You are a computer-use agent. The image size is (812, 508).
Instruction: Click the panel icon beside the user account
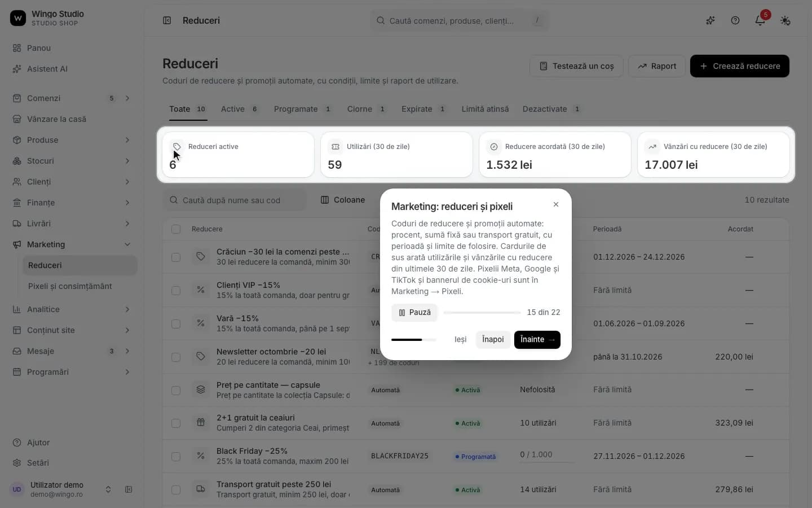coord(129,489)
